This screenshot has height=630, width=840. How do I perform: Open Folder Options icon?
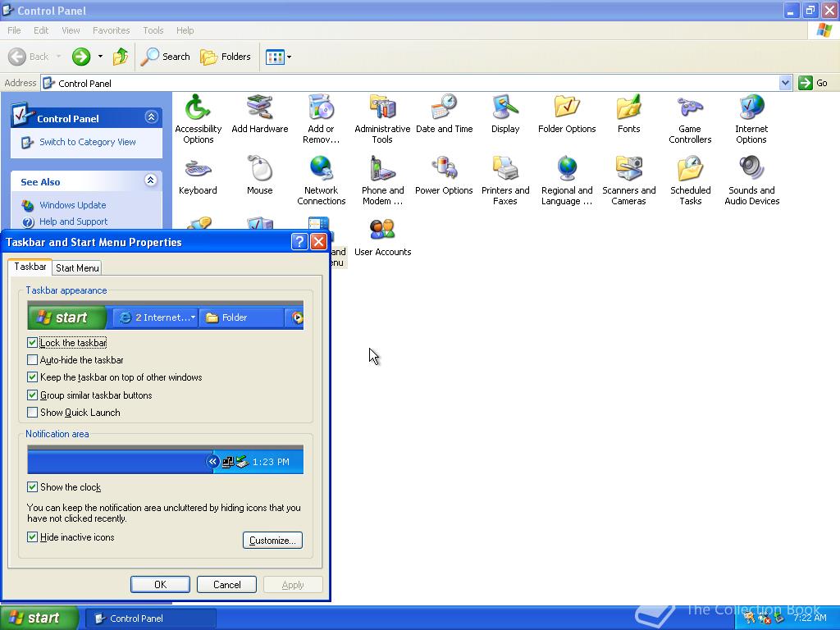tap(567, 113)
